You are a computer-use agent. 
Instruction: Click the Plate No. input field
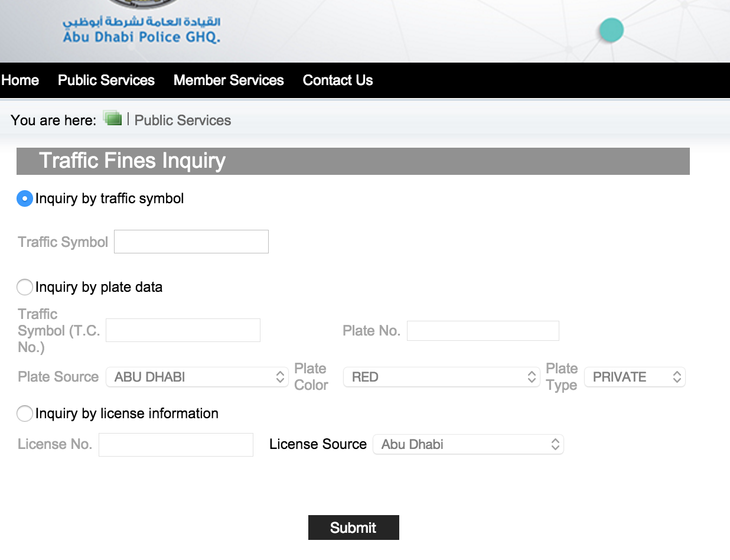coord(483,330)
